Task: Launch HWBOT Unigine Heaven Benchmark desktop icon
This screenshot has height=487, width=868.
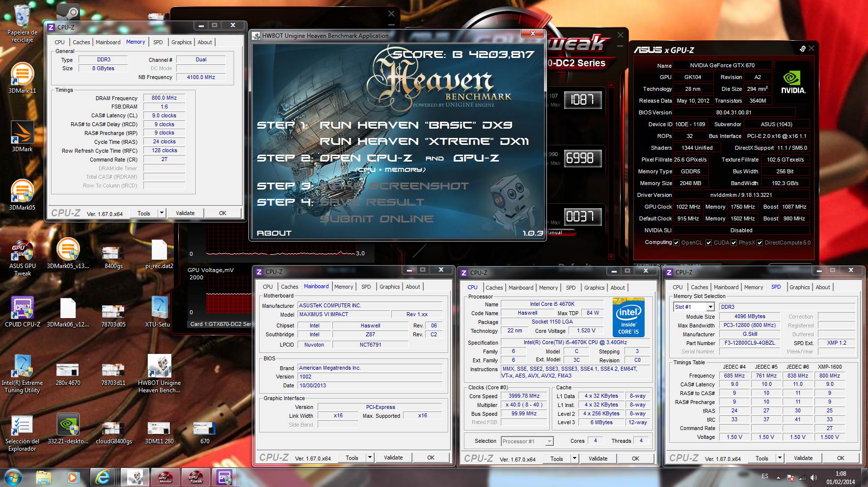Action: coord(160,374)
